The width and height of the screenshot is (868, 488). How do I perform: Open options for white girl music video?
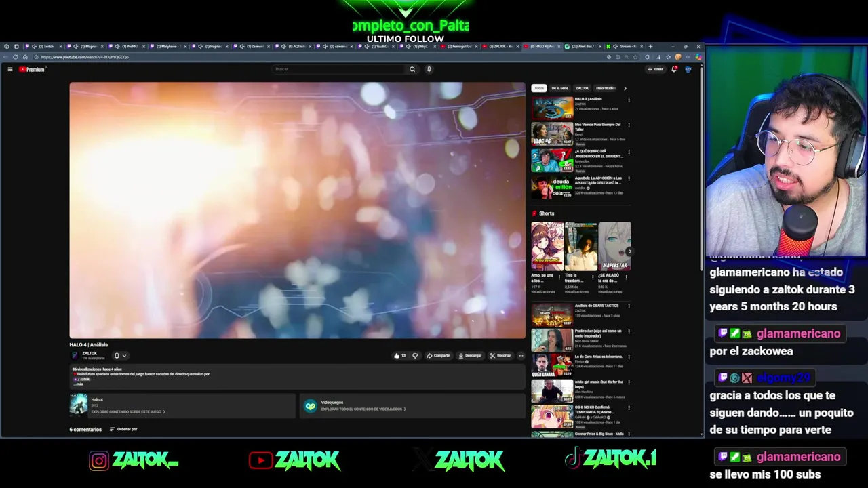coord(629,383)
